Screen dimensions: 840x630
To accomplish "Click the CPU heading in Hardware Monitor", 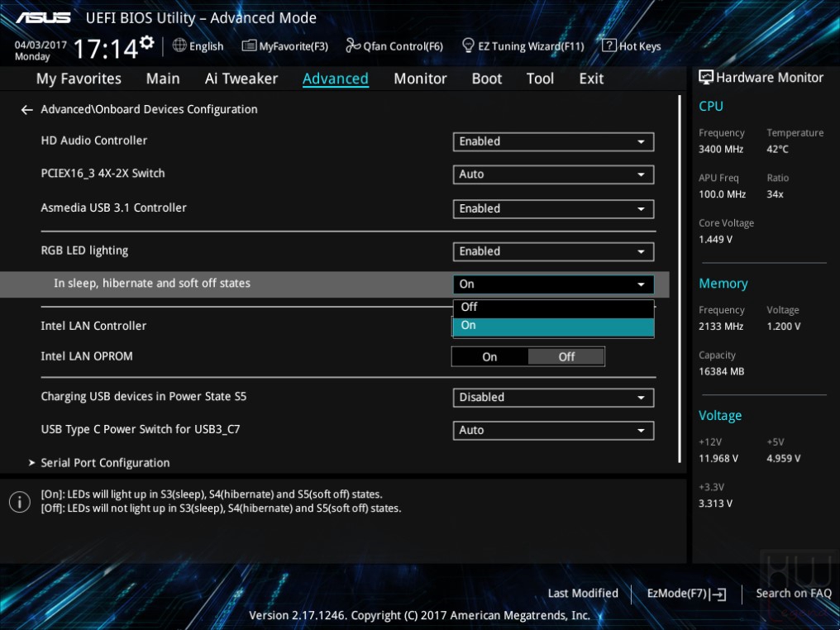I will click(x=711, y=106).
